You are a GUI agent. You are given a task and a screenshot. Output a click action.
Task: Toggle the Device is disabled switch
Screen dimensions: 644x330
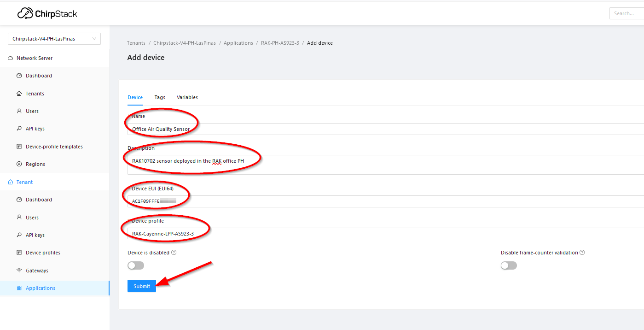click(136, 265)
